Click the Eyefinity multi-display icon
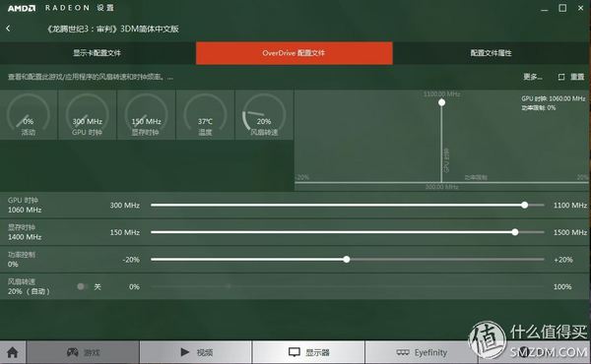Viewport: 591px width, 364px height. click(x=403, y=353)
